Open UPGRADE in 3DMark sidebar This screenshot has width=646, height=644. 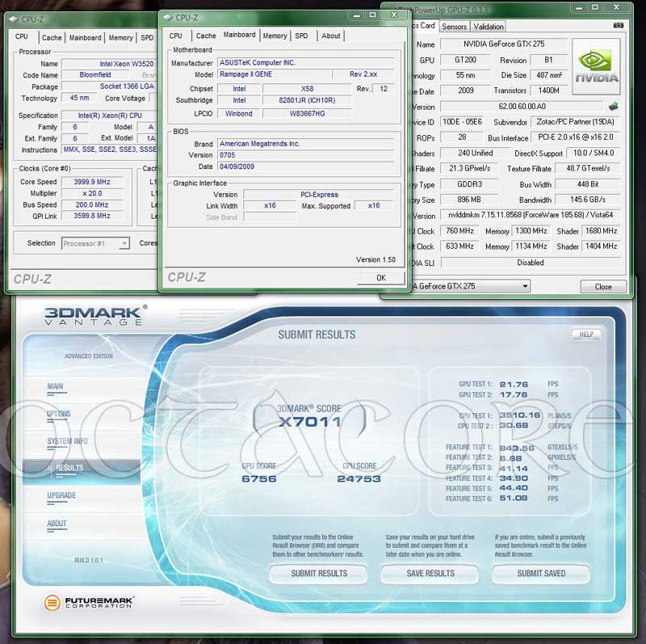tap(61, 495)
